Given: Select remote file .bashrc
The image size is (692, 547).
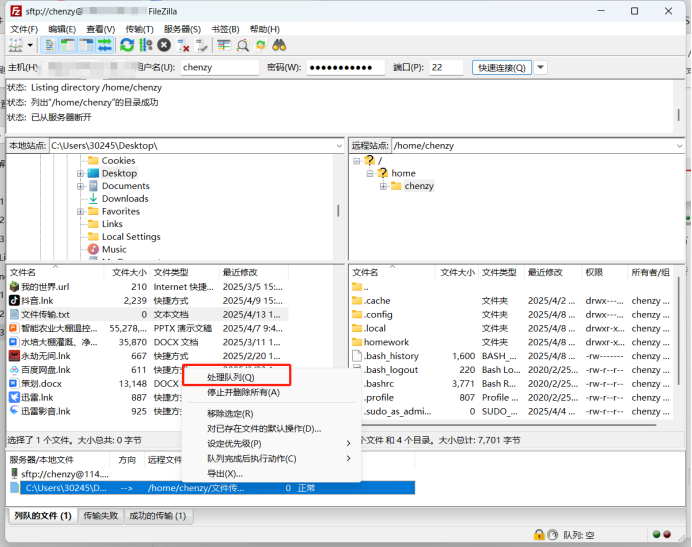Looking at the screenshot, I should click(x=379, y=384).
